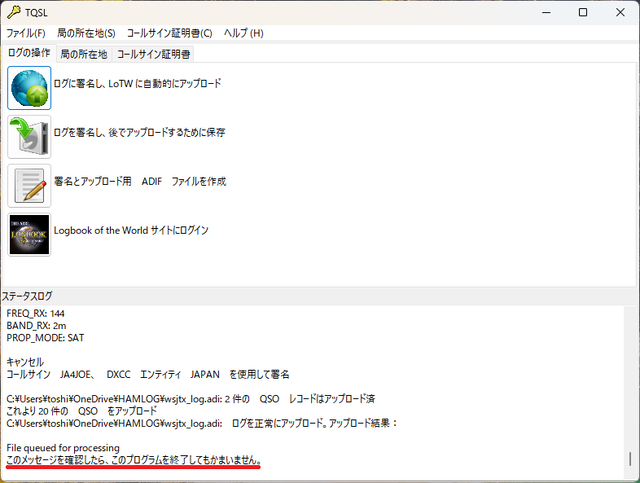Click '署名とアップロード用 ADIF ファイルを作成' label
640x483 pixels.
click(x=140, y=181)
